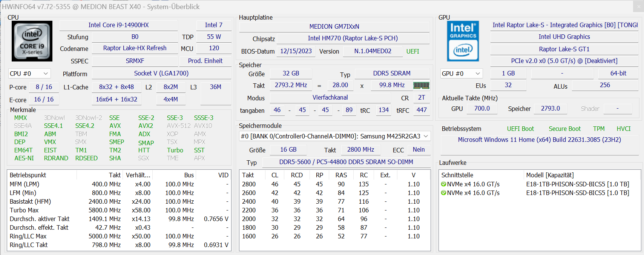This screenshot has height=255, width=644.
Task: Click the 64-bit bus width value
Action: (x=618, y=73)
